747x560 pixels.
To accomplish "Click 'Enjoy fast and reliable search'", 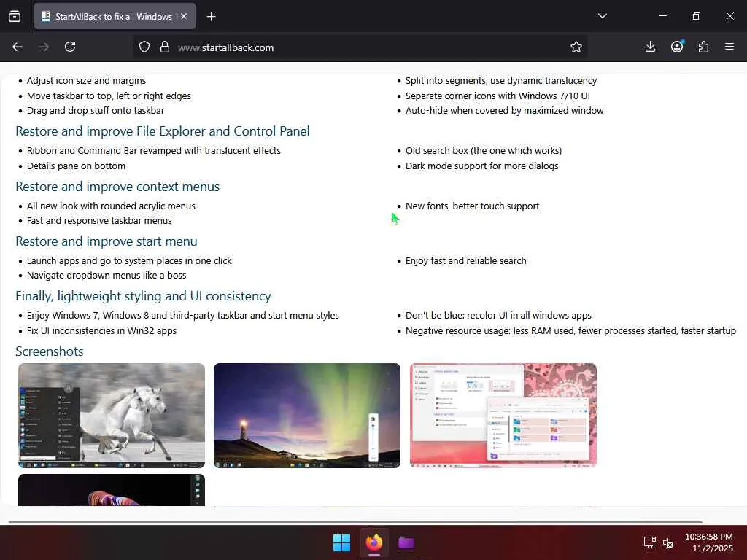I will [x=466, y=261].
